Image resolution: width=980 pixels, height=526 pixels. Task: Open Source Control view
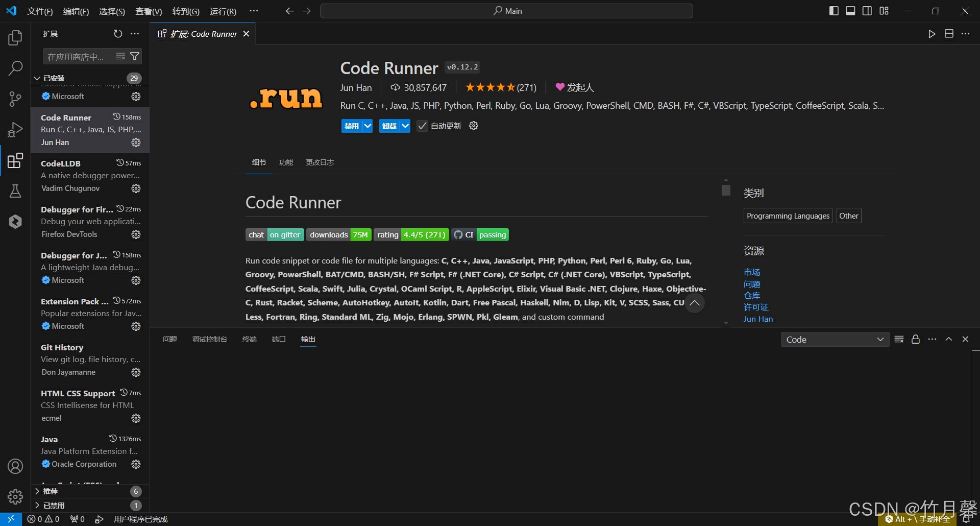(x=15, y=99)
